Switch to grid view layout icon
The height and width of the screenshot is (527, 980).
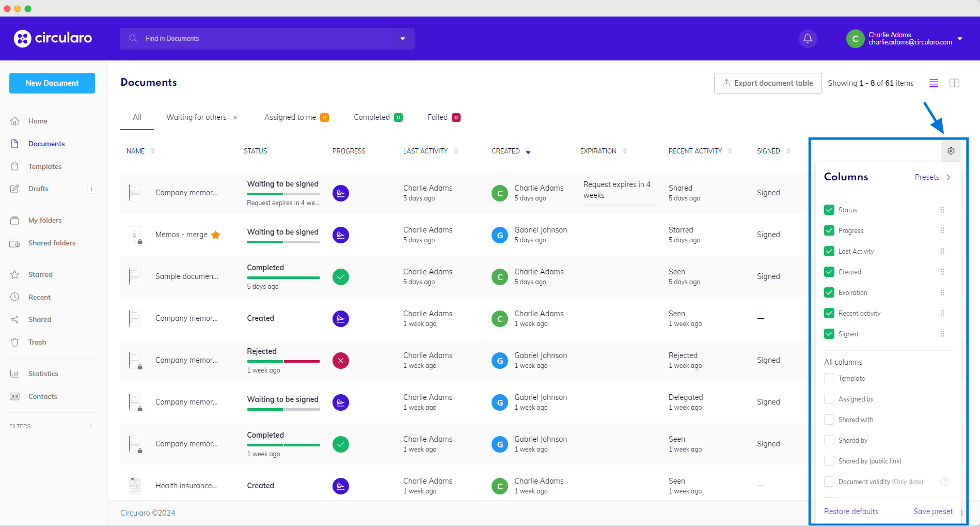(x=954, y=83)
